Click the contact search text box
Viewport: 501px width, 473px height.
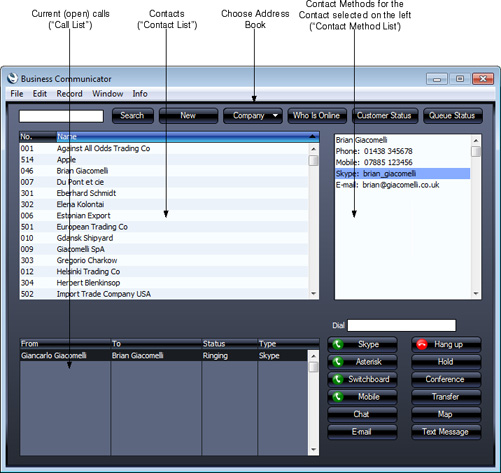pyautogui.click(x=61, y=116)
